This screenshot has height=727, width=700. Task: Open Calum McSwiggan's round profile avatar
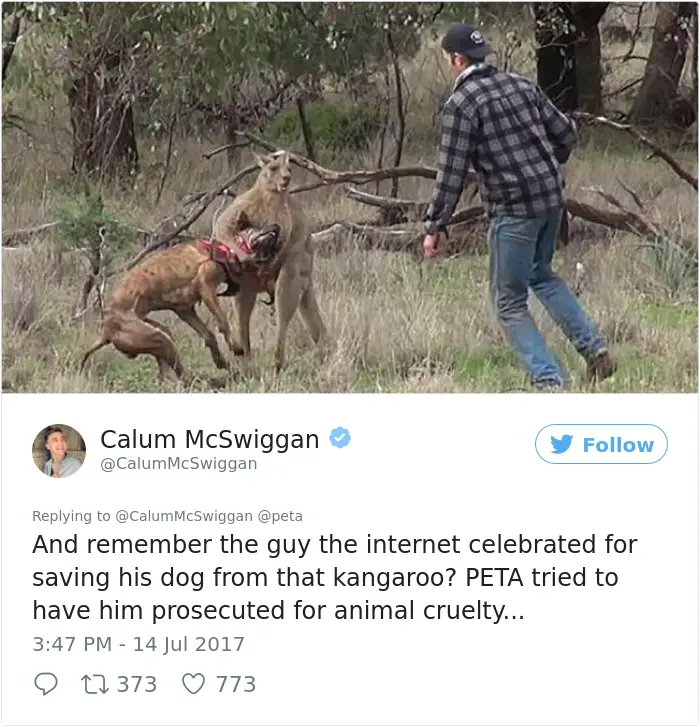[59, 451]
